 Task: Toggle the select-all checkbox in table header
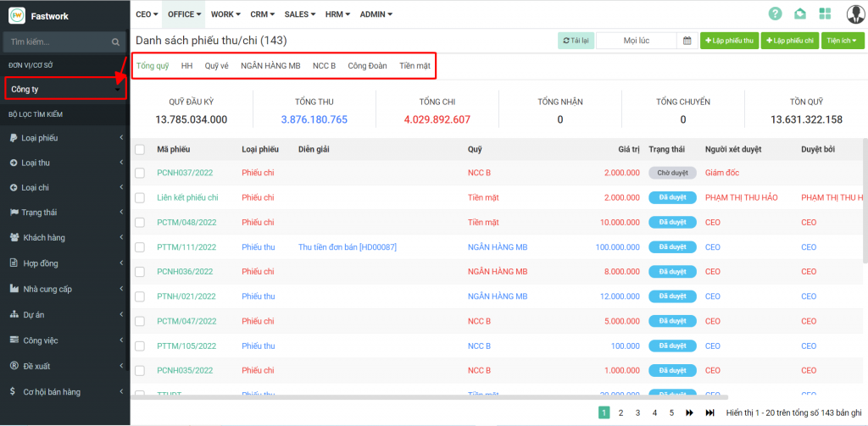(140, 149)
